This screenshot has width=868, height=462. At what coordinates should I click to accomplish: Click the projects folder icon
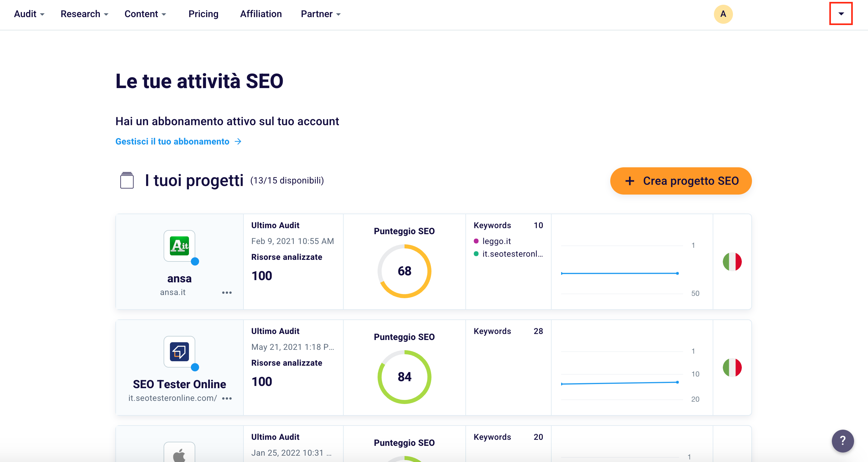tap(127, 180)
